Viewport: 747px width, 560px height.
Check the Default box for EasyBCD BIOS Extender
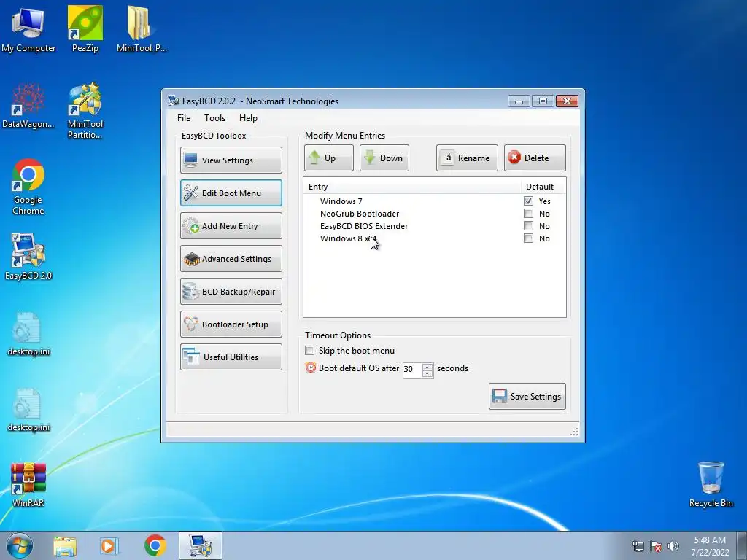coord(528,226)
